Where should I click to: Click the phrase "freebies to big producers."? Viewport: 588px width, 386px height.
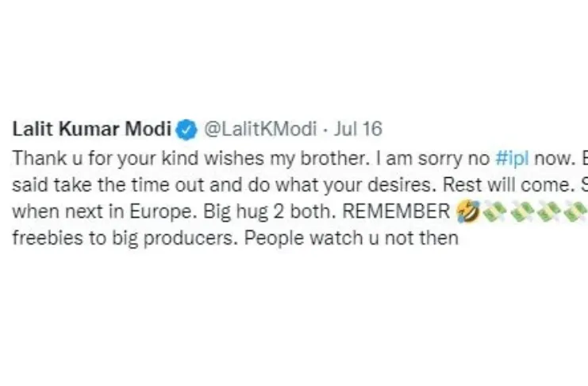pyautogui.click(x=125, y=238)
